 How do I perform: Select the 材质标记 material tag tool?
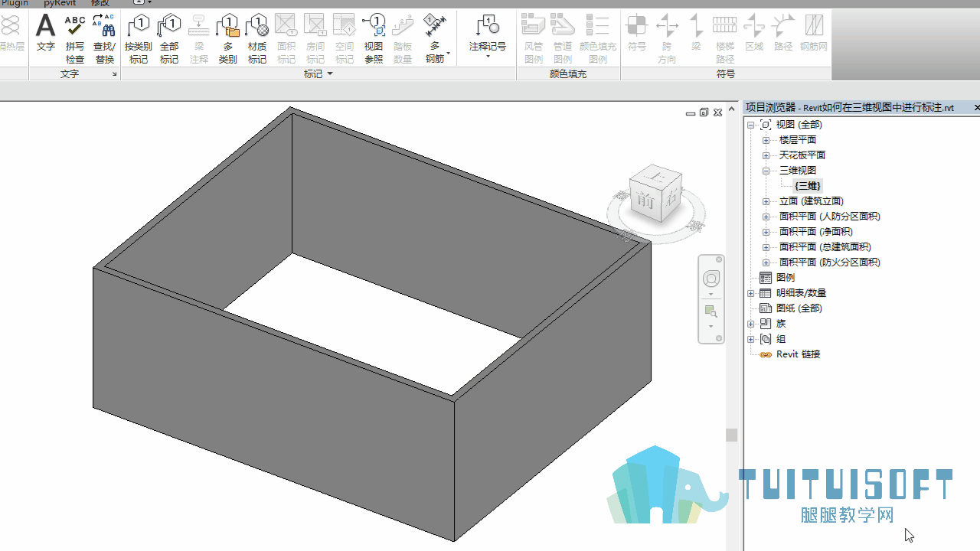257,39
